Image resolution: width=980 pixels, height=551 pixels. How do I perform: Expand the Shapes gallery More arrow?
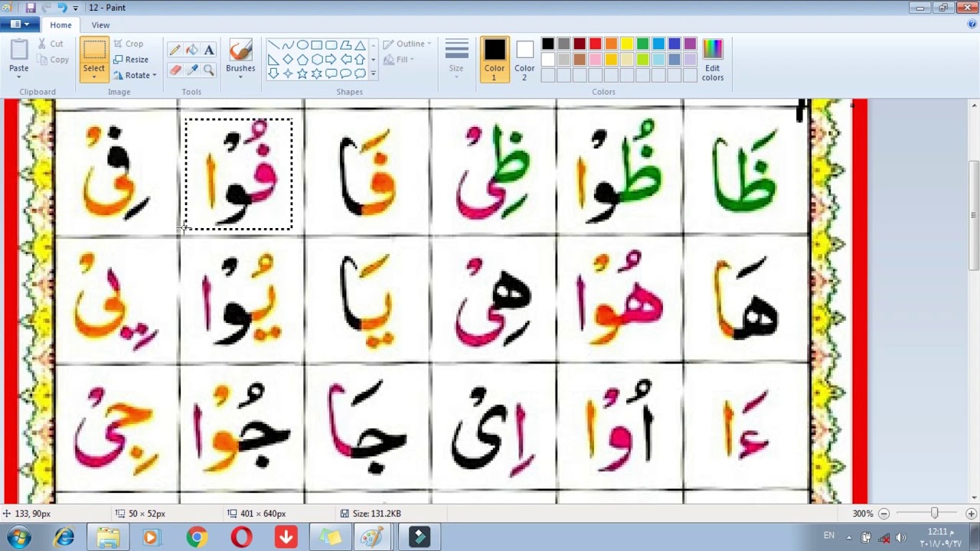[373, 74]
